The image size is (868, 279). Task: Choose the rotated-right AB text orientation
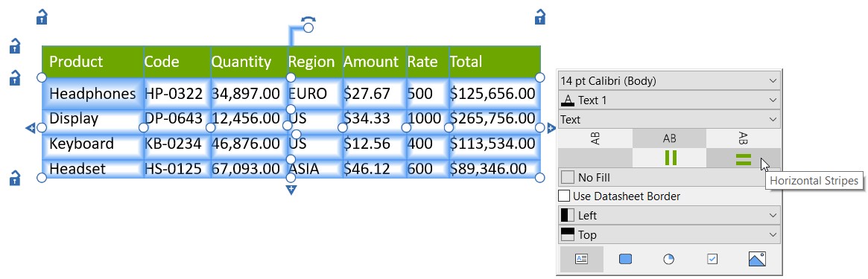[x=744, y=138]
